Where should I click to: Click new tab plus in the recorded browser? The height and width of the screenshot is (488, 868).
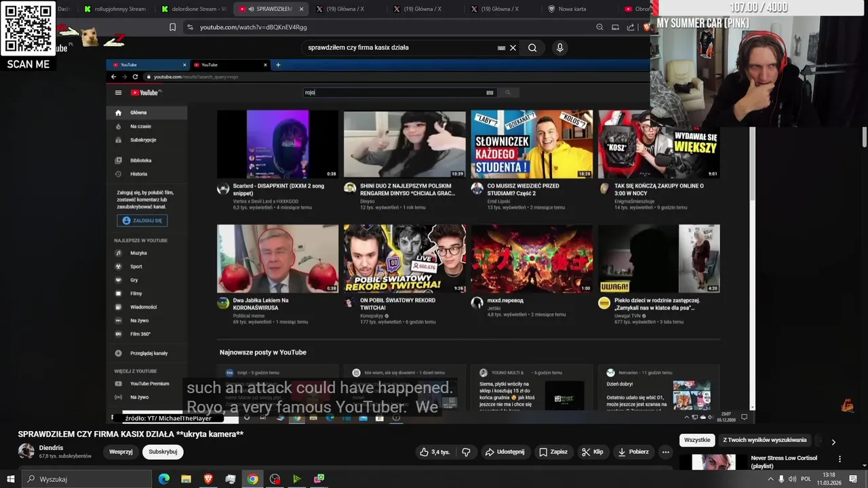[278, 64]
